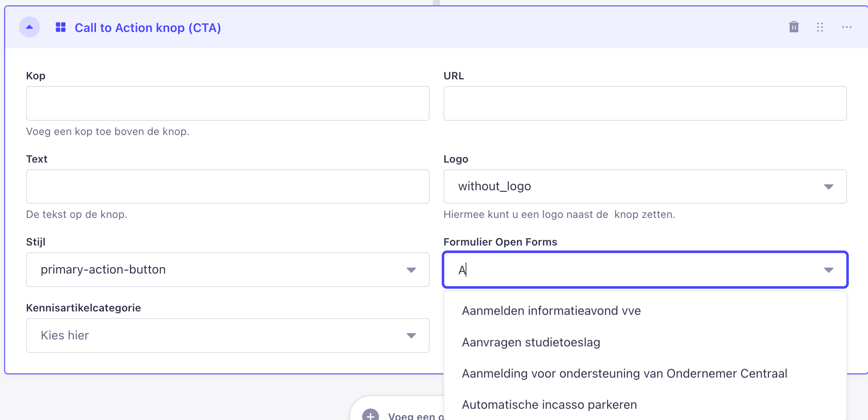Toggle the Formulier Open Forms dropdown arrow
868x420 pixels.
829,270
